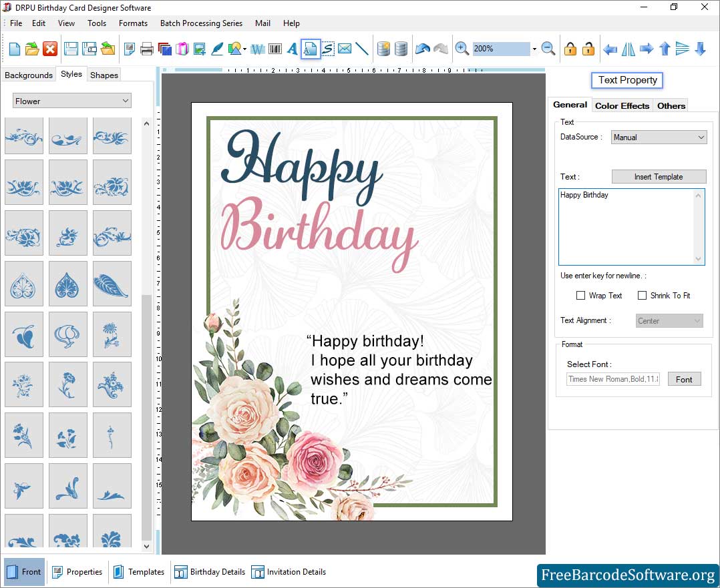Click the Select Font value field
The width and height of the screenshot is (720, 588).
click(613, 379)
